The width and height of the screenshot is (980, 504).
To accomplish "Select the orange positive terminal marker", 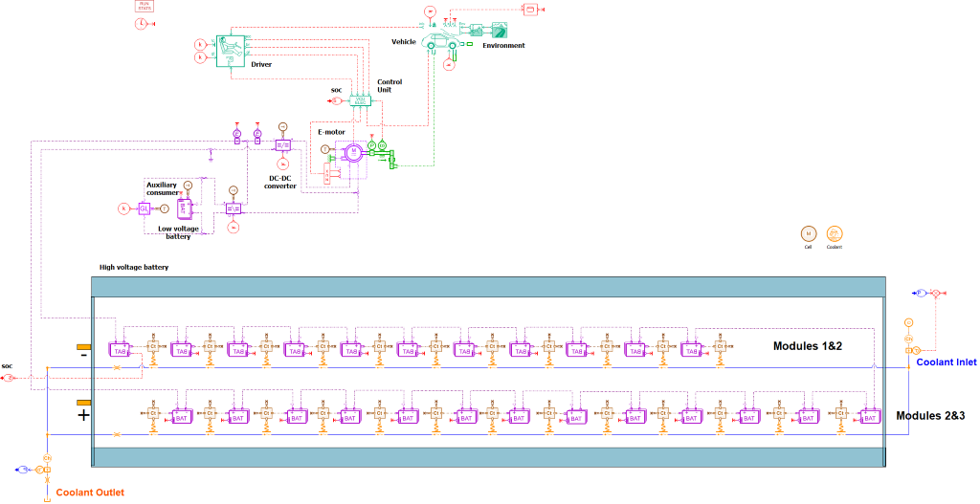I will (x=84, y=403).
